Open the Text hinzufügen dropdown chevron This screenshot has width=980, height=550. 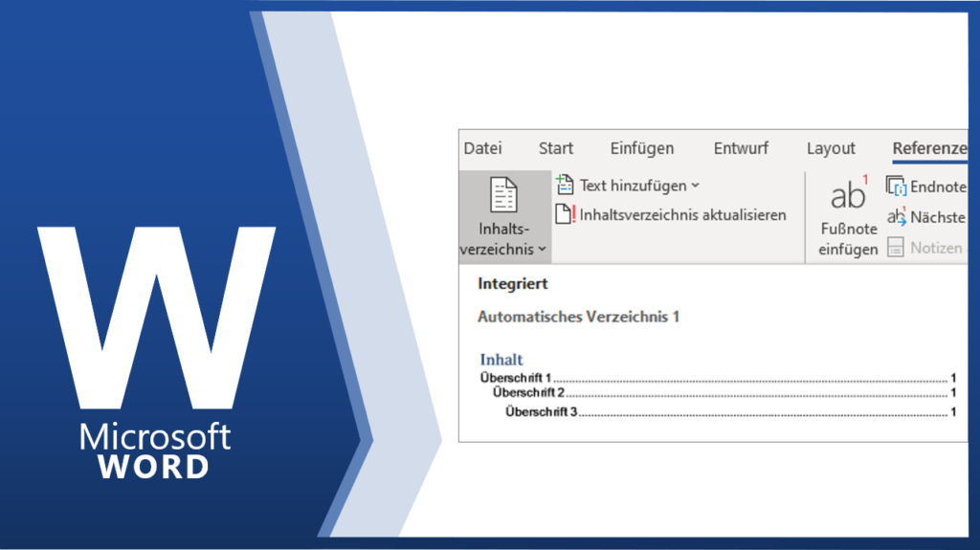(696, 186)
